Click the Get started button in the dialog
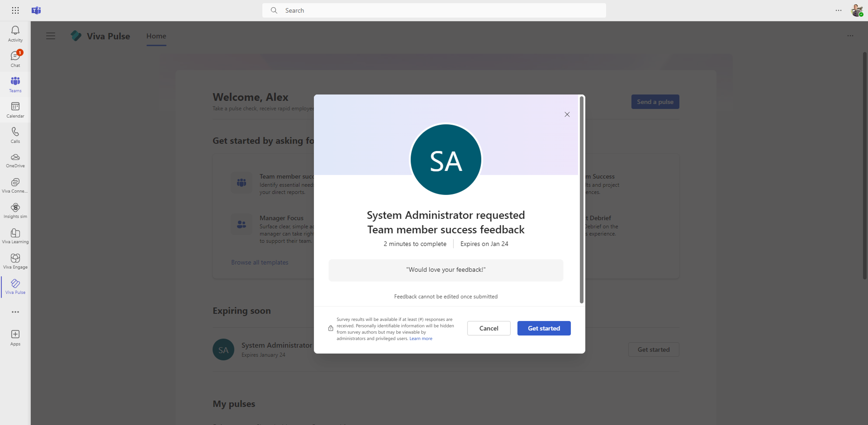The width and height of the screenshot is (868, 425). point(543,328)
